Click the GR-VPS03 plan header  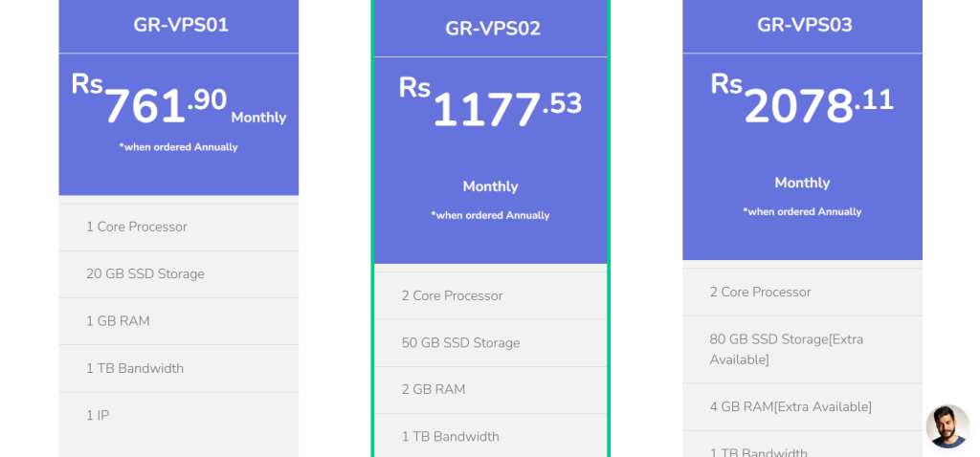tap(804, 25)
